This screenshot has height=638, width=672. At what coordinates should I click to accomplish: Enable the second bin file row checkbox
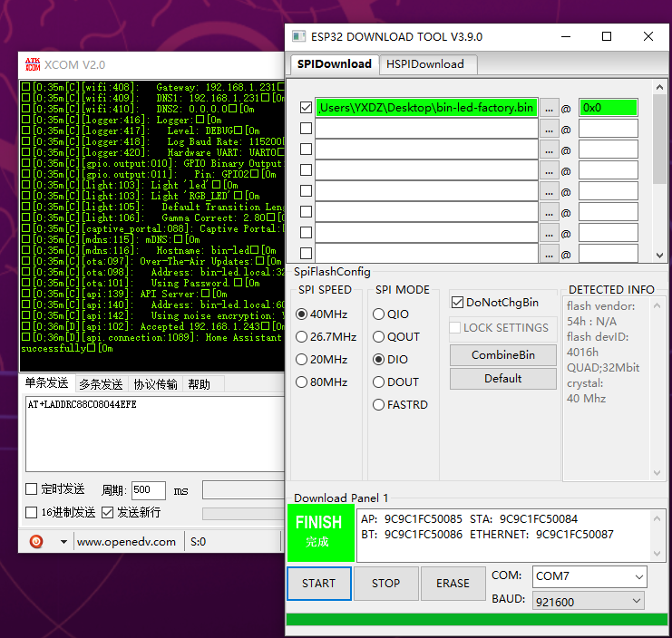306,128
